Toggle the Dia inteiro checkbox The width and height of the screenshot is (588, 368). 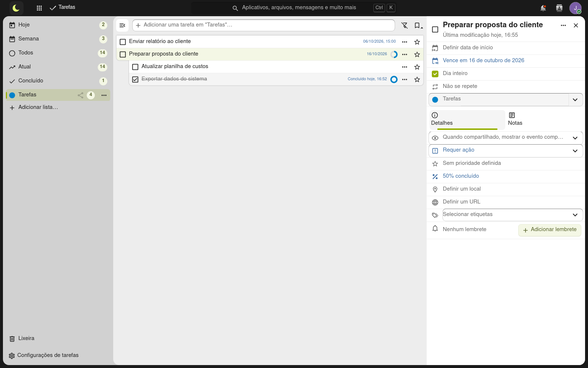pos(435,74)
